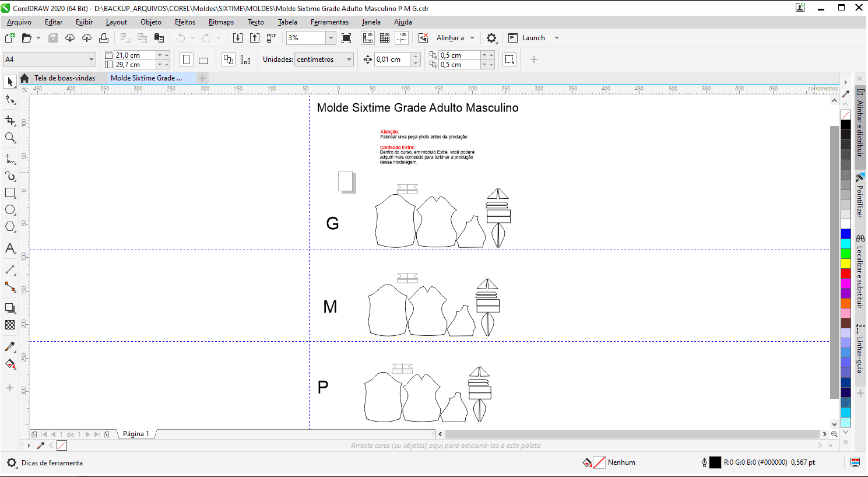Select the Rectangle tool
The image size is (868, 477).
coord(10,192)
